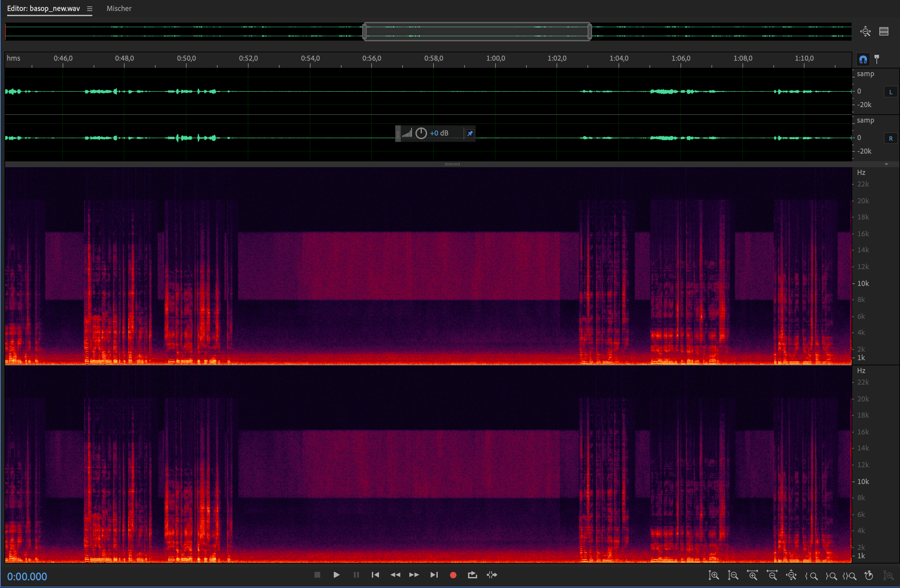Viewport: 900px width, 588px height.
Task: Collapse spectral display small arrow
Action: point(886,165)
